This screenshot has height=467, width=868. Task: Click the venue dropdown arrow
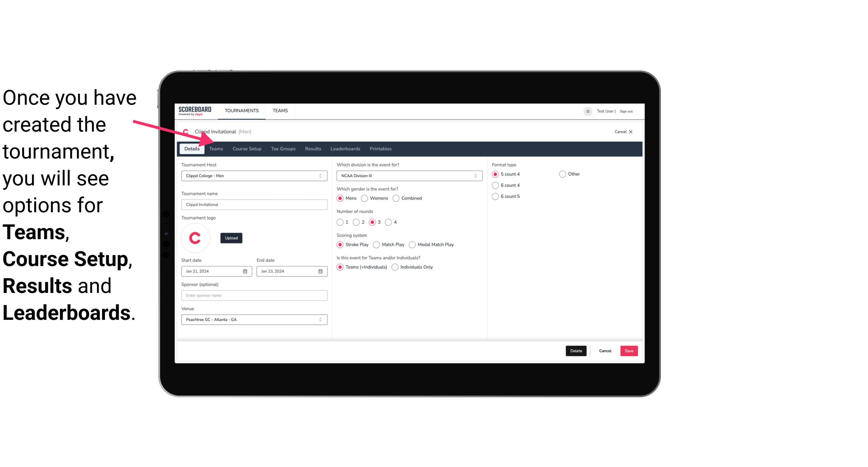[321, 319]
